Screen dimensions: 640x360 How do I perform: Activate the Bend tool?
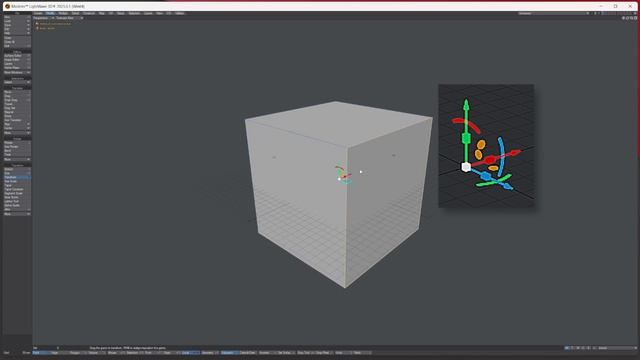[x=17, y=151]
